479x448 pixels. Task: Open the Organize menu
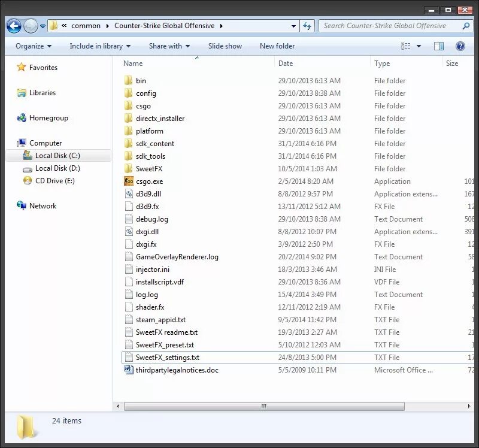(34, 46)
